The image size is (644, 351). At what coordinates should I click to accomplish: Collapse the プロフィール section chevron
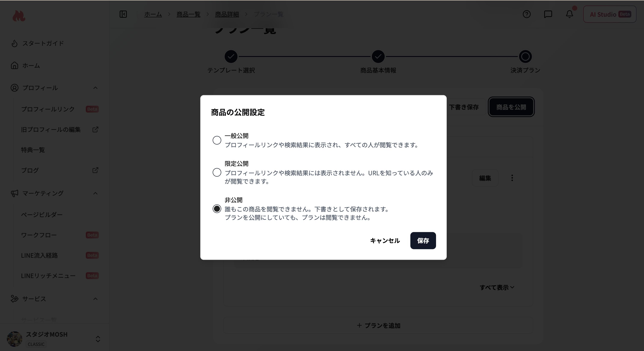coord(95,88)
